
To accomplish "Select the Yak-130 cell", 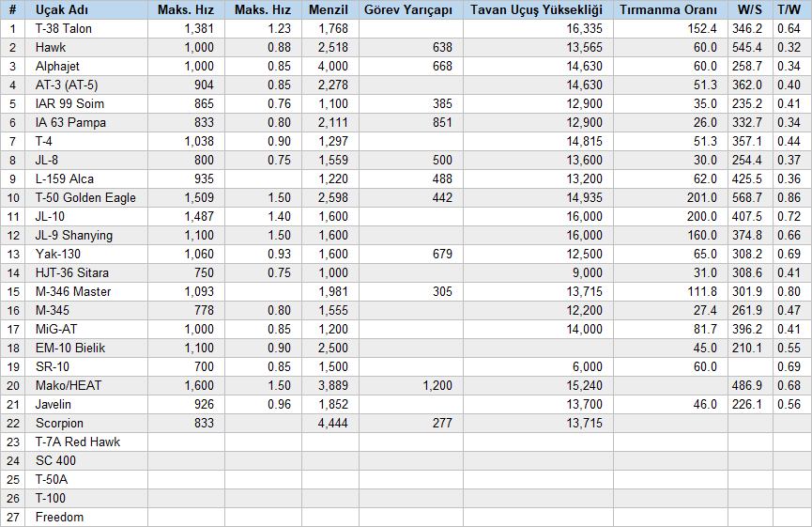I will pyautogui.click(x=86, y=254).
